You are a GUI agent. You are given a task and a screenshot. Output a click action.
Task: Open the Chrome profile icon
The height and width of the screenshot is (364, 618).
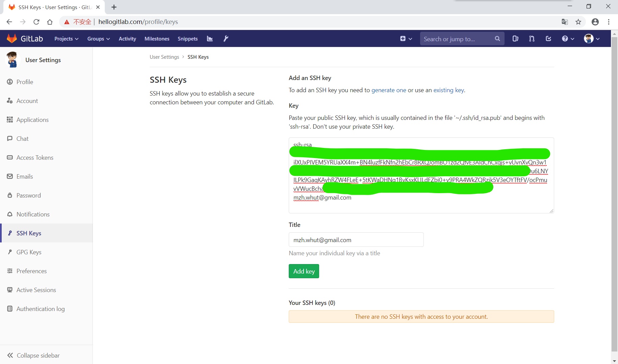595,22
